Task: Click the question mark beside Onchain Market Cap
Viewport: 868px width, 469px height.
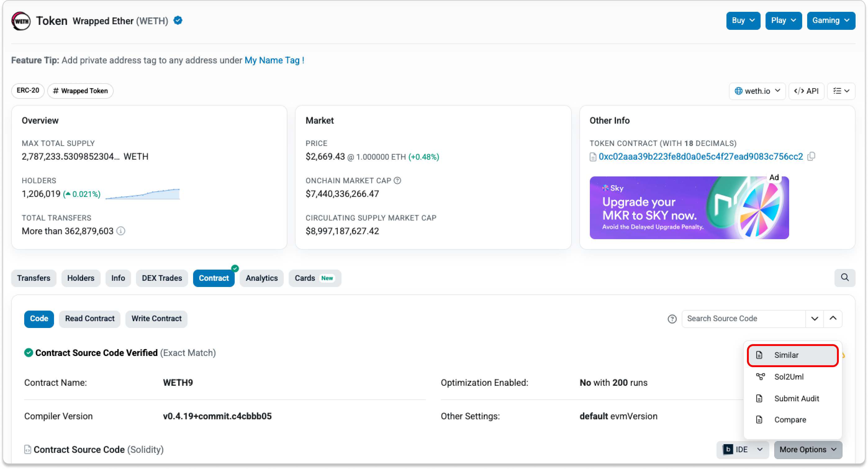Action: 397,181
